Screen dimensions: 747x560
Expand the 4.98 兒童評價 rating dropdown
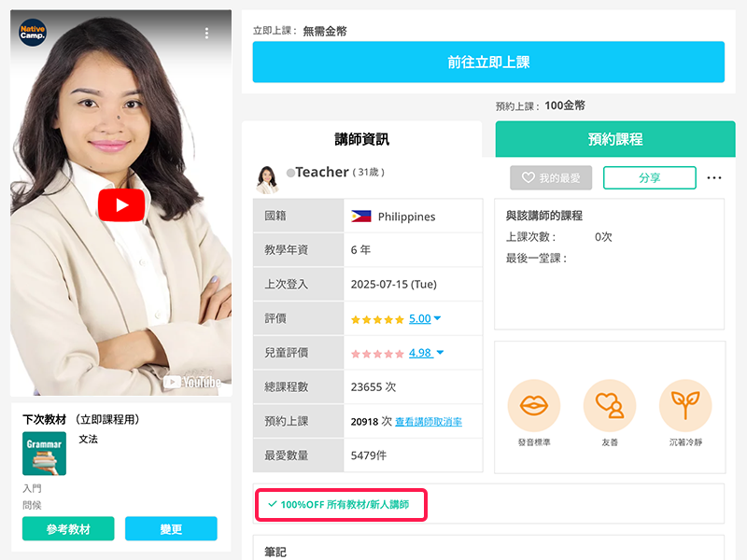point(421,354)
